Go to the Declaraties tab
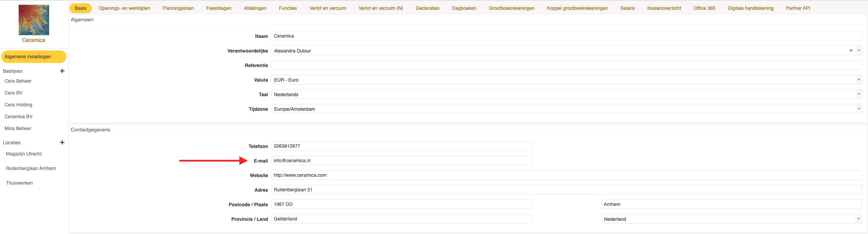 point(428,8)
